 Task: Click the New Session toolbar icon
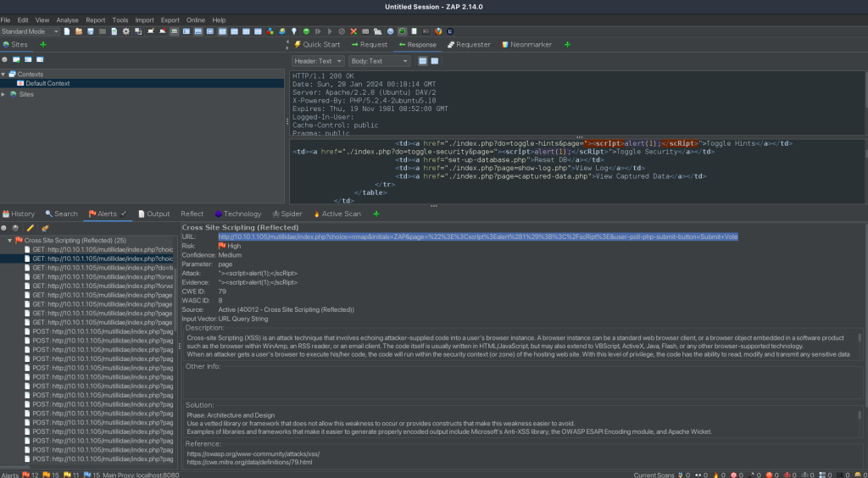(66, 31)
